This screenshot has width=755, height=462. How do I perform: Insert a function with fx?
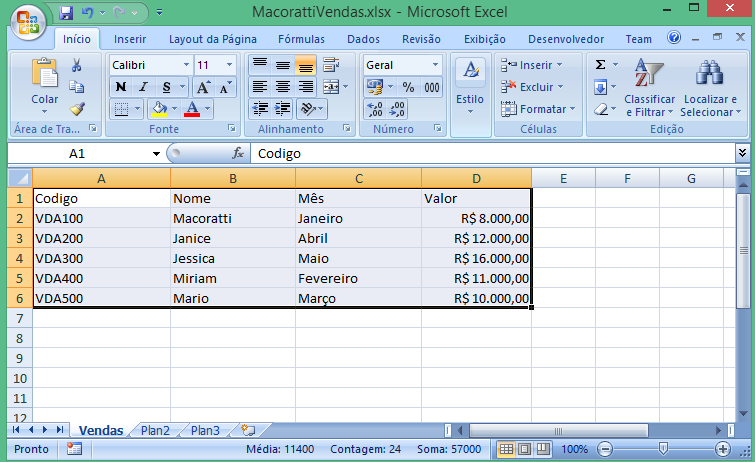point(238,153)
